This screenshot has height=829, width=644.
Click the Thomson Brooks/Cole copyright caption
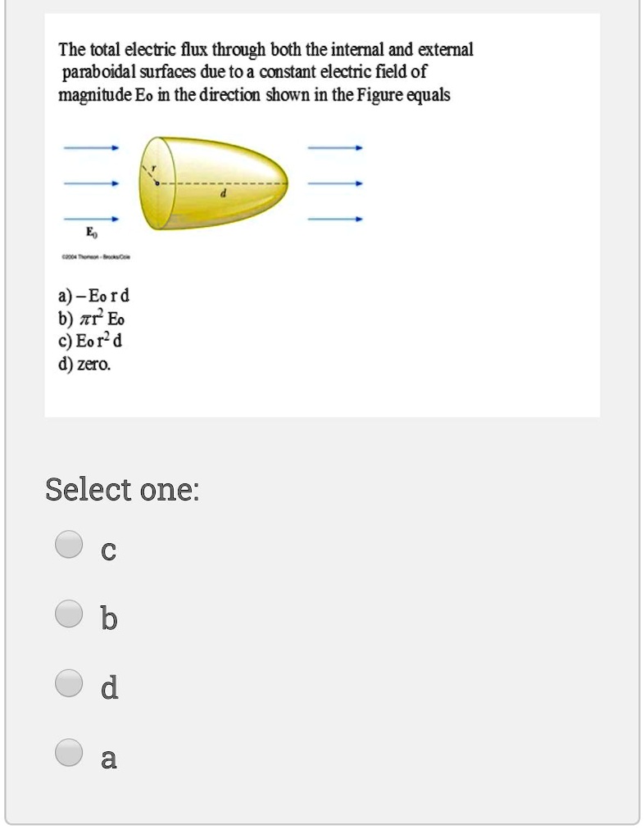coord(96,257)
